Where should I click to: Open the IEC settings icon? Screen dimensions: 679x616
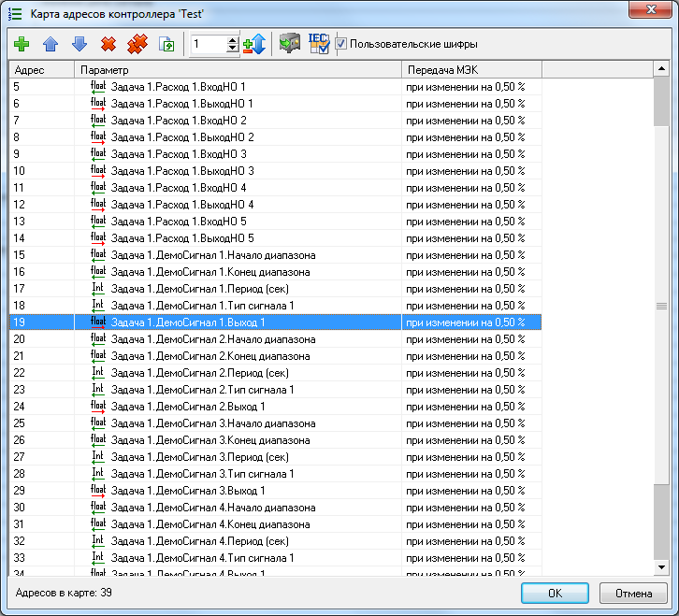coord(318,44)
